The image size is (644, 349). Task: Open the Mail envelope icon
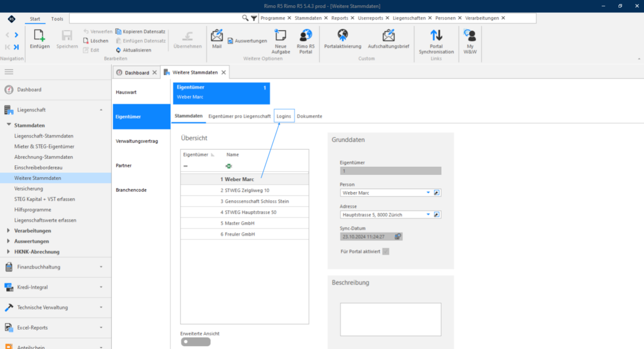tap(217, 36)
